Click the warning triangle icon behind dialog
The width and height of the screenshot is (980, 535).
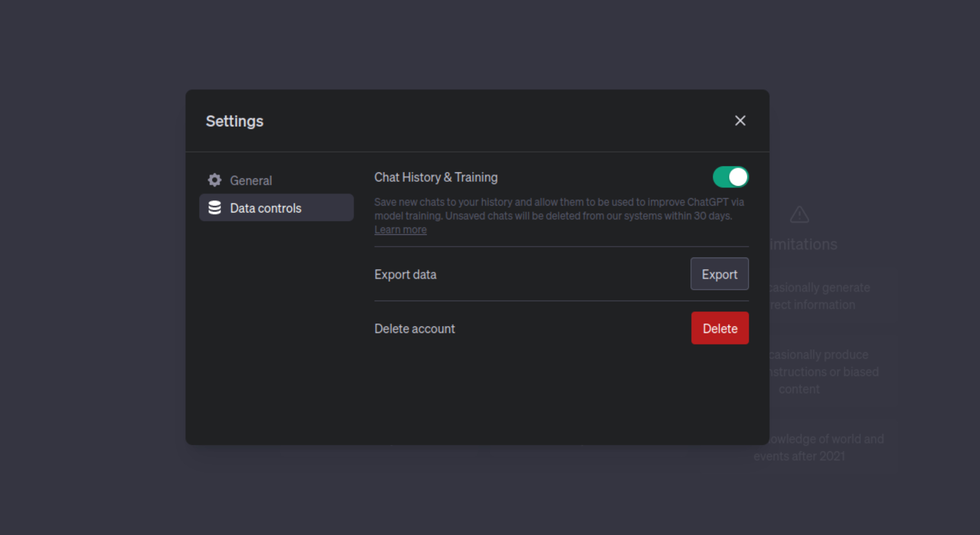point(799,214)
